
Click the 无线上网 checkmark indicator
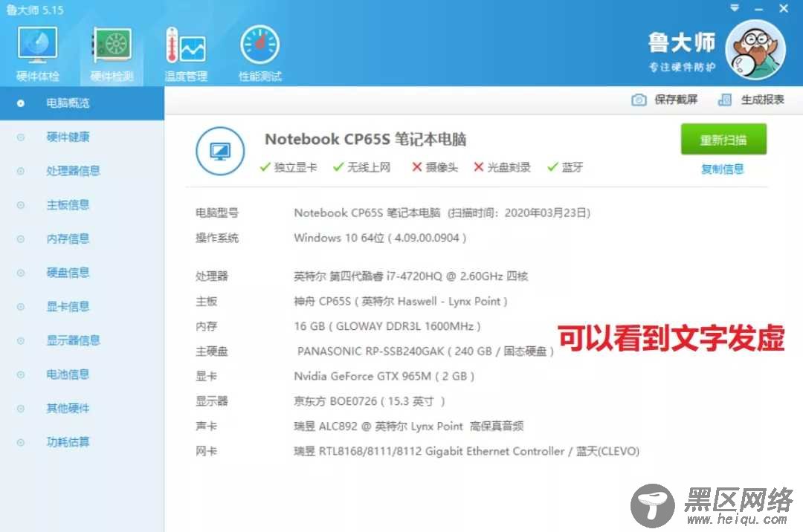click(361, 167)
